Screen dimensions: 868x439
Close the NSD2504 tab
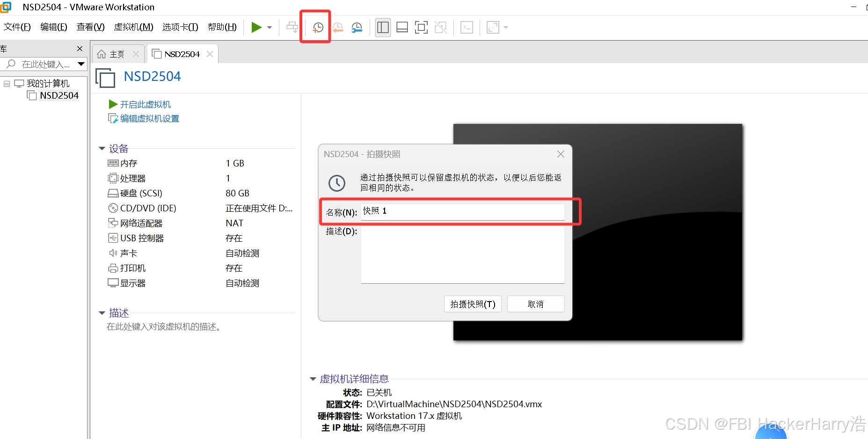pos(210,54)
